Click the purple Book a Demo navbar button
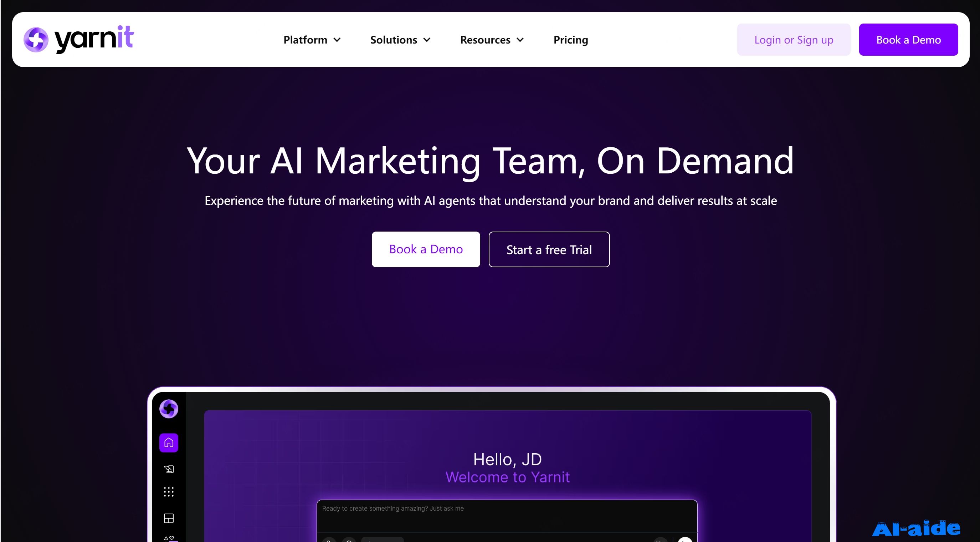 pos(908,40)
